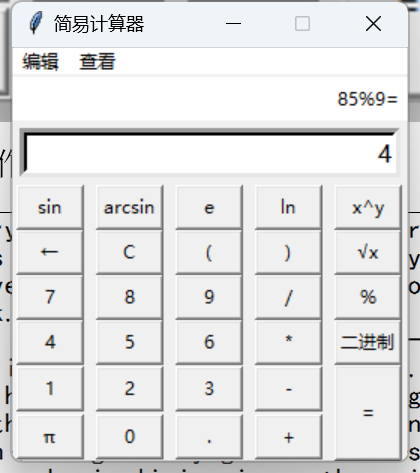
Task: Click the backspace arrow button
Action: click(50, 252)
